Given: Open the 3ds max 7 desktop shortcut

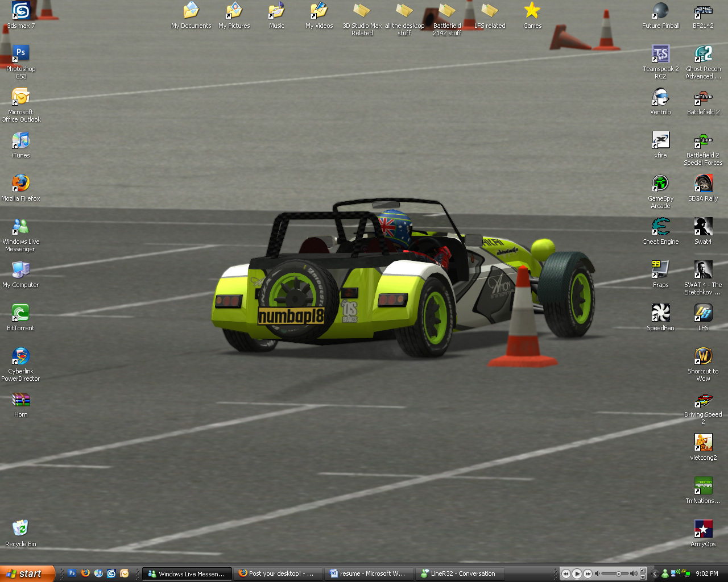Looking at the screenshot, I should tap(21, 15).
